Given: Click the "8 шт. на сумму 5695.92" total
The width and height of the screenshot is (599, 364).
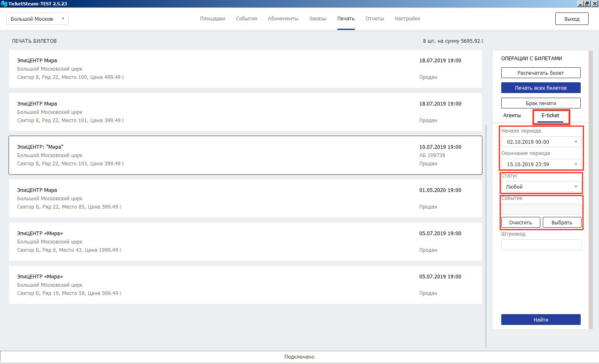Looking at the screenshot, I should 453,41.
